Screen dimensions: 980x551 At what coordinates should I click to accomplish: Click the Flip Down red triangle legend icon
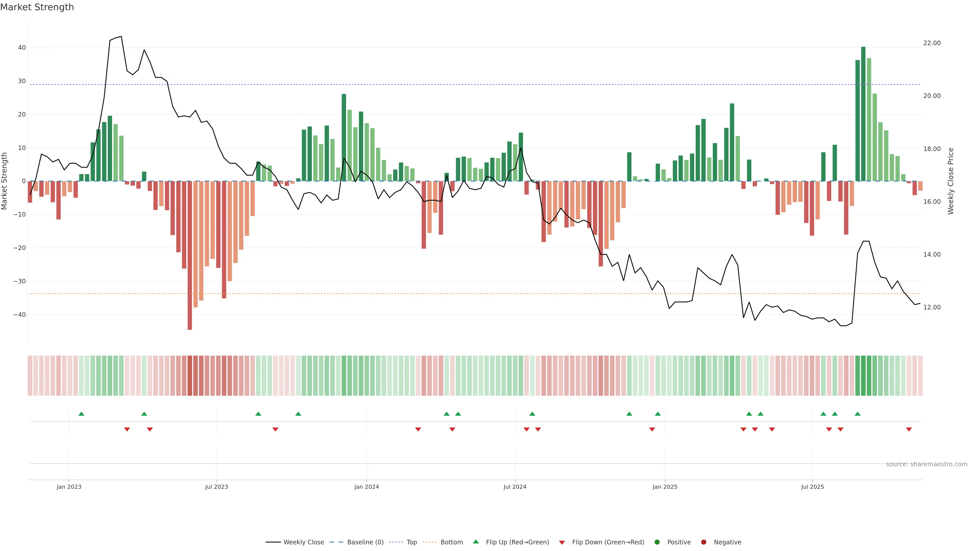pos(562,542)
